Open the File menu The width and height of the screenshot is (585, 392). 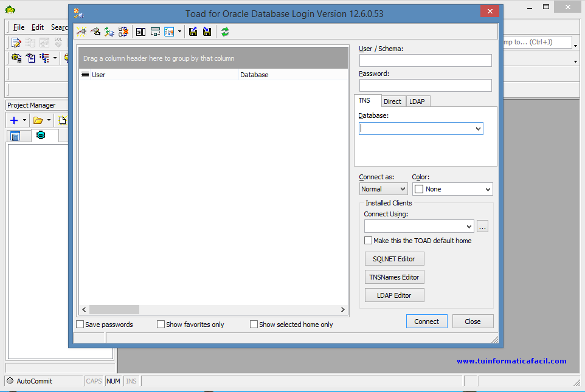click(19, 27)
